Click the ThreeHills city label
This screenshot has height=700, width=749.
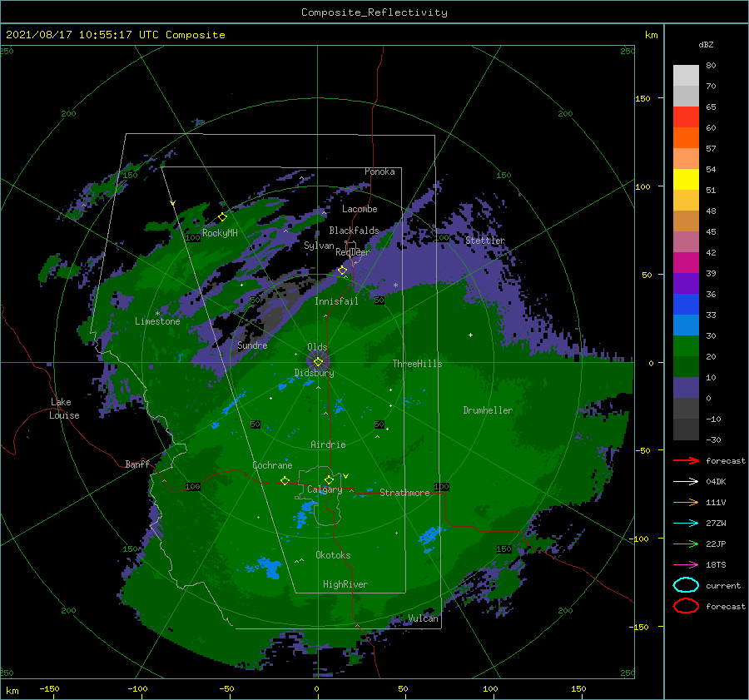point(418,364)
